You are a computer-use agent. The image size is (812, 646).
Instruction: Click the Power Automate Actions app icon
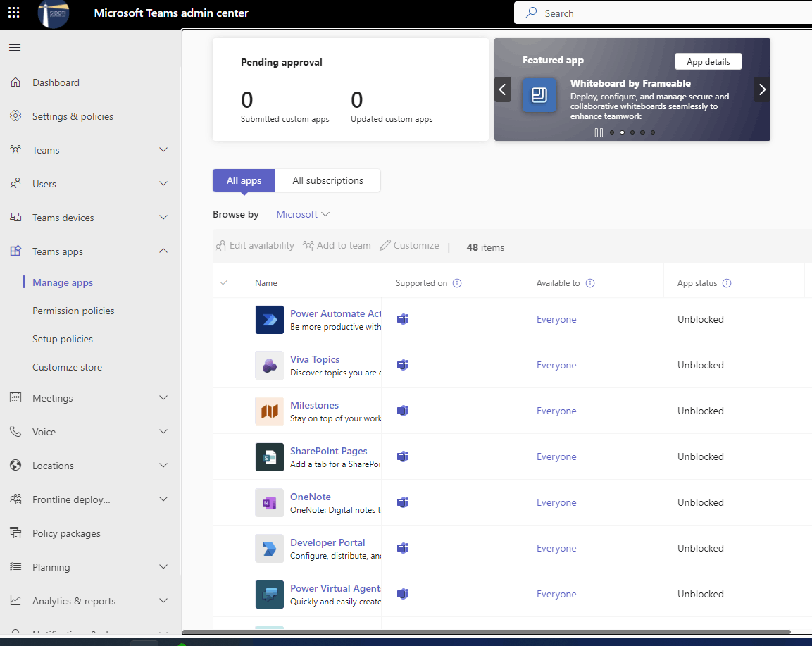(x=269, y=320)
